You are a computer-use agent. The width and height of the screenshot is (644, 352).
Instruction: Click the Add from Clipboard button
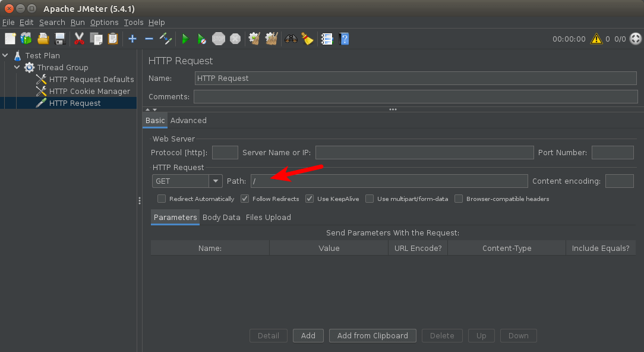[372, 335]
